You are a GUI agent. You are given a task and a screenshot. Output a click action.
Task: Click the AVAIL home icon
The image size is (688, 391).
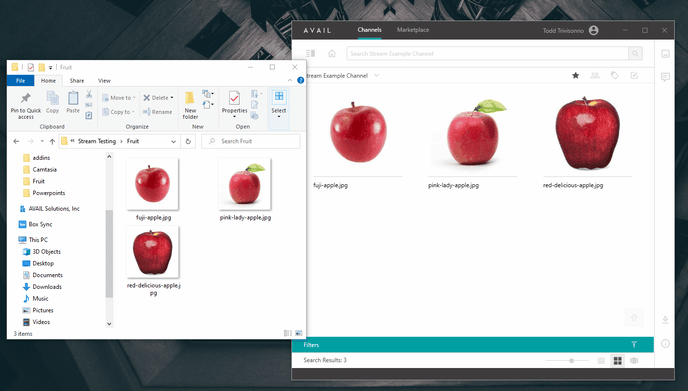(x=332, y=54)
